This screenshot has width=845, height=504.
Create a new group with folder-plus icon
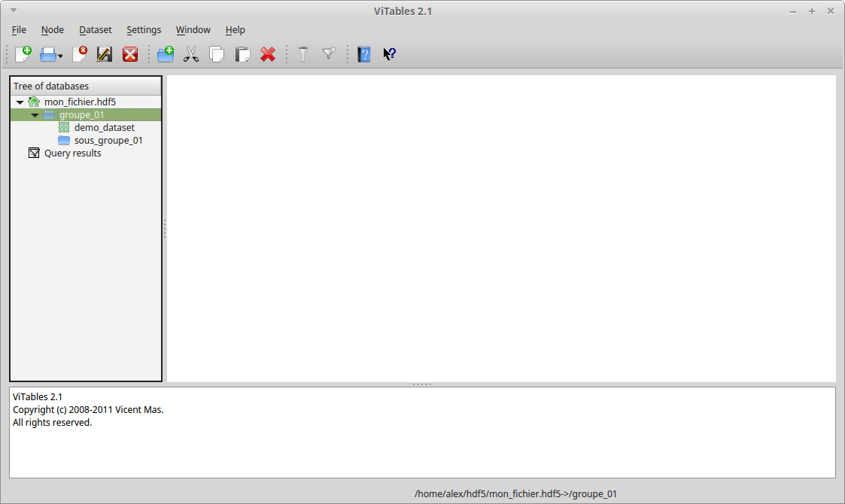point(166,54)
